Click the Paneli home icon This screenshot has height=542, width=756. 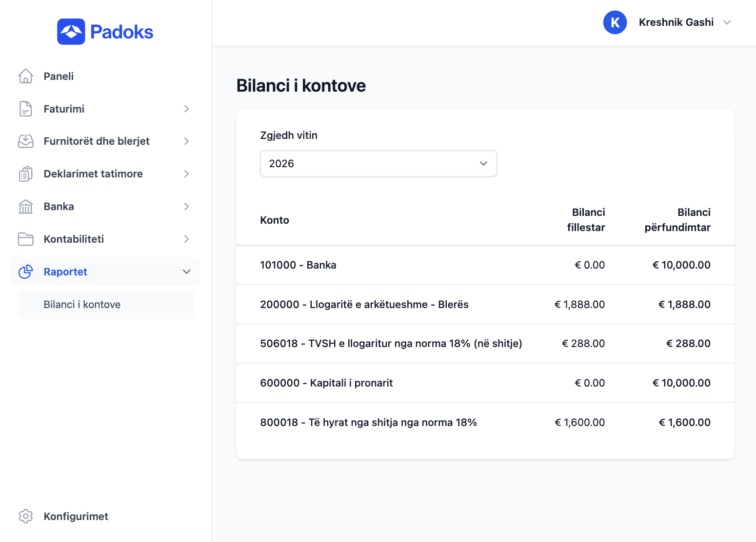pyautogui.click(x=25, y=76)
